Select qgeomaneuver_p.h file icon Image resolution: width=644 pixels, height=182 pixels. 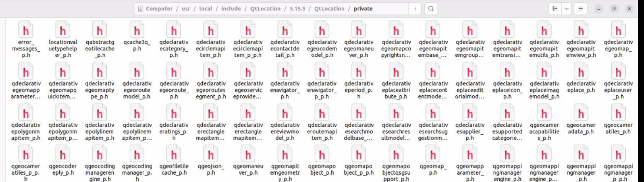click(248, 153)
